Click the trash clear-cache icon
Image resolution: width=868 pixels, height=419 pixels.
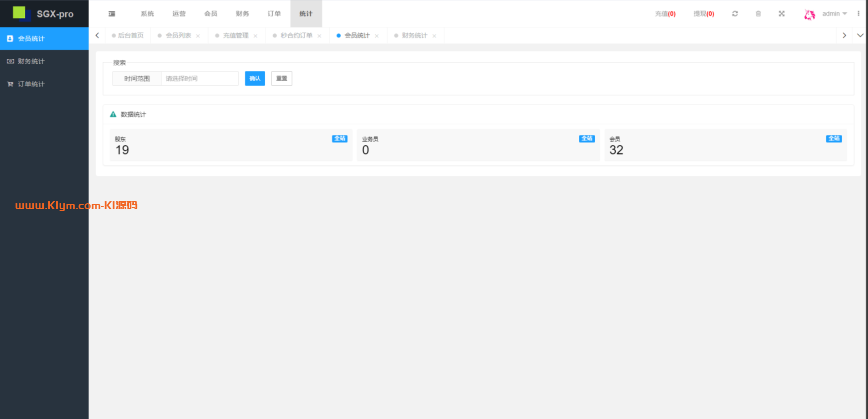coord(758,14)
